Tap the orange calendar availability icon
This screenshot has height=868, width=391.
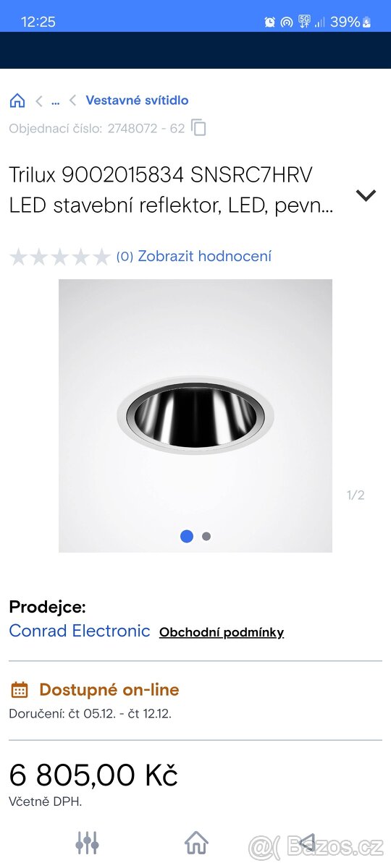[20, 689]
